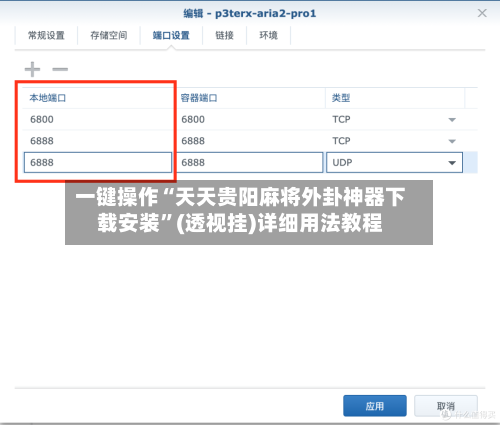Go to 环境 tab

click(269, 35)
